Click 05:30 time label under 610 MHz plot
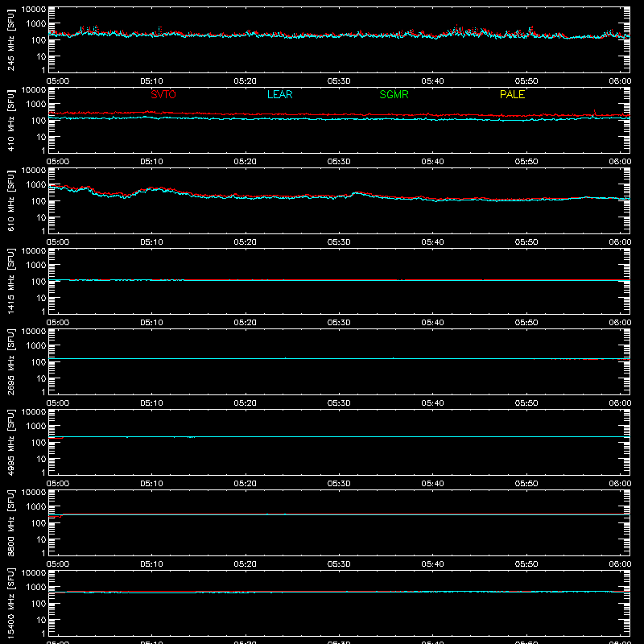Screen dimensions: 644x644 [339, 242]
